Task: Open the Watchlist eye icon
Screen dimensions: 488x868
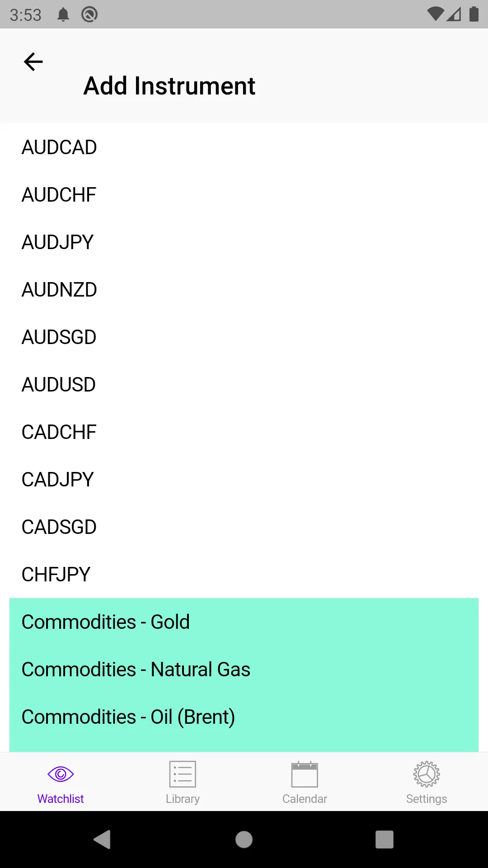Action: coord(61,774)
